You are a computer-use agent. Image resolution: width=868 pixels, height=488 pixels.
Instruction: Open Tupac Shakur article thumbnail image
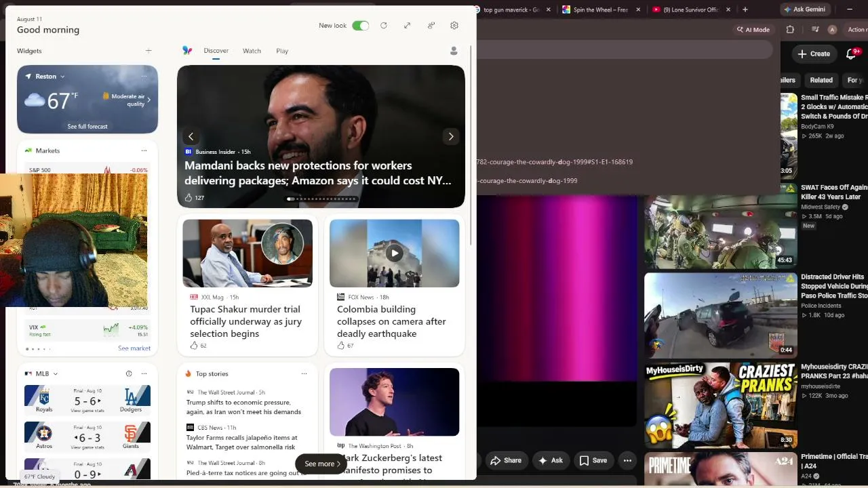point(248,253)
